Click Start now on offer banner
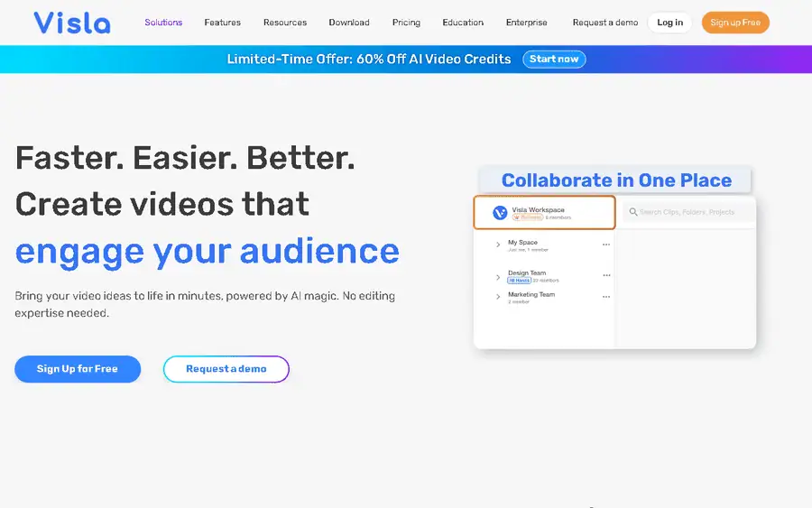 554,59
